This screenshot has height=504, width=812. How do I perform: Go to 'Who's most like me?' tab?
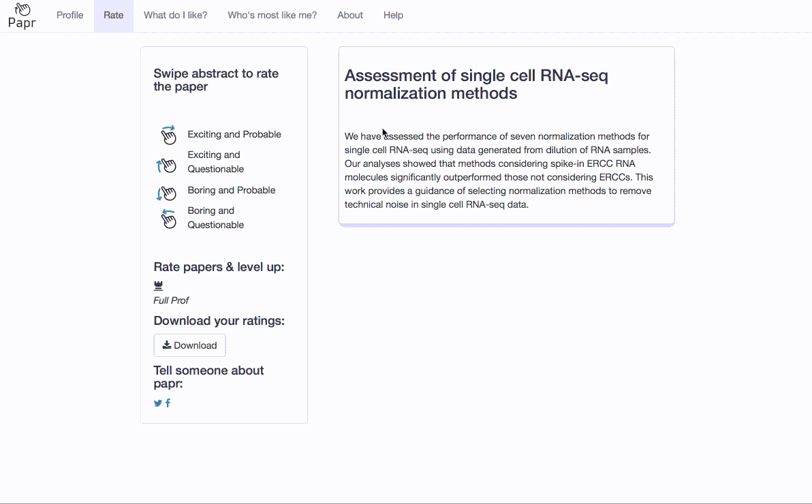coord(272,16)
